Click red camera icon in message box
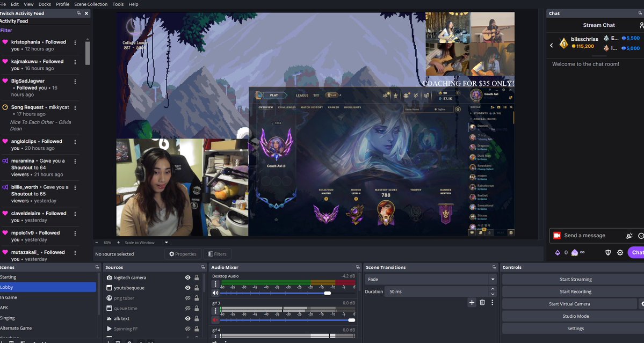 pyautogui.click(x=557, y=236)
